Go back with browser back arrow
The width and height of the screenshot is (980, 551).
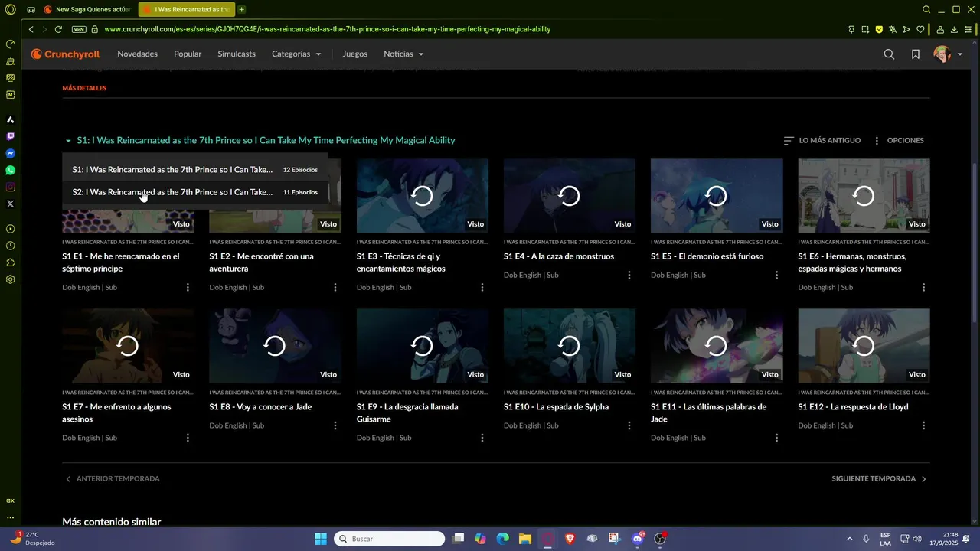point(31,29)
